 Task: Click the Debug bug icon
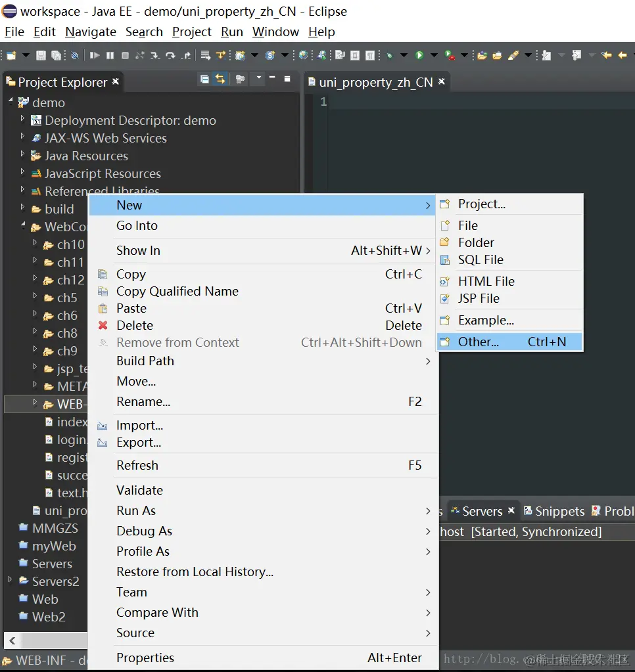point(389,55)
